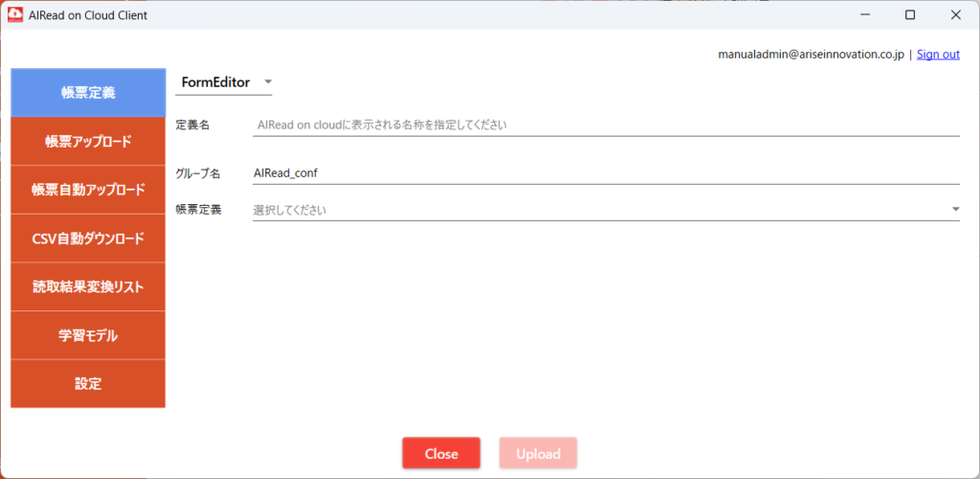Focus the グループ名 field containing AIRead_conf

(605, 172)
